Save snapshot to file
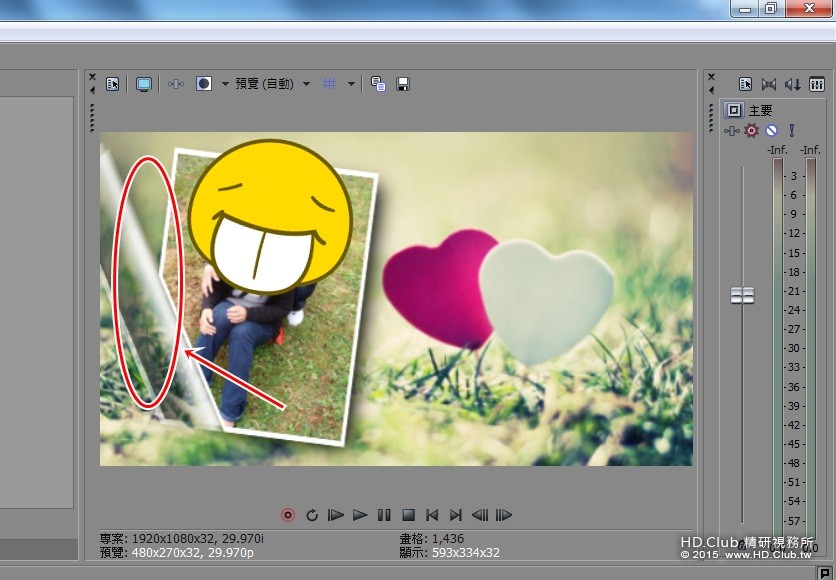The width and height of the screenshot is (836, 580). point(403,84)
